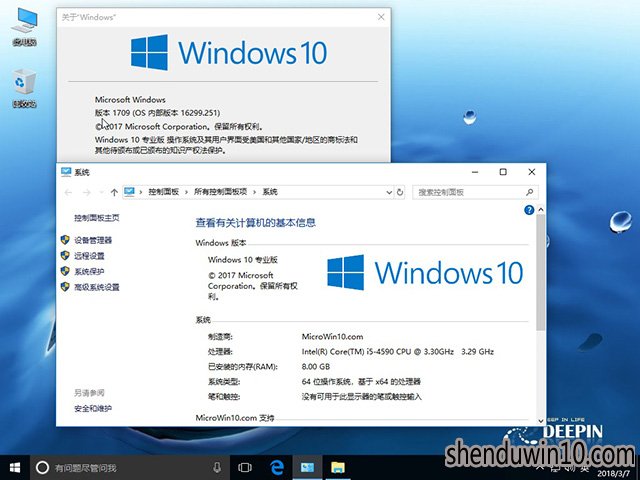
Task: Expand the address bar history dropdown
Action: point(389,192)
